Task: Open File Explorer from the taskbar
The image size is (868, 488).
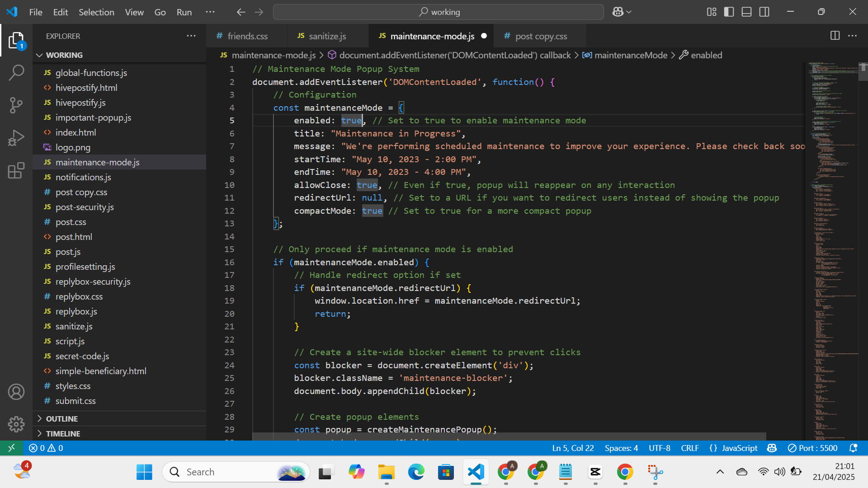Action: 387,472
